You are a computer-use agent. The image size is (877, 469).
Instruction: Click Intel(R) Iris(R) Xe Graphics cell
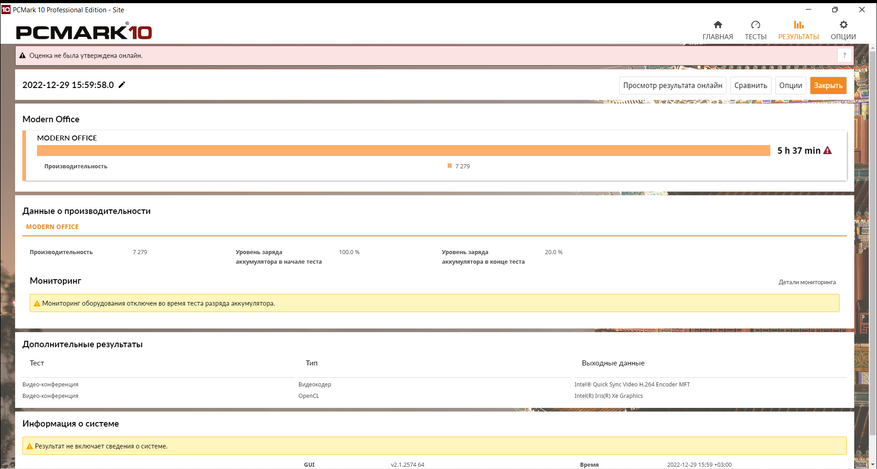(x=609, y=396)
